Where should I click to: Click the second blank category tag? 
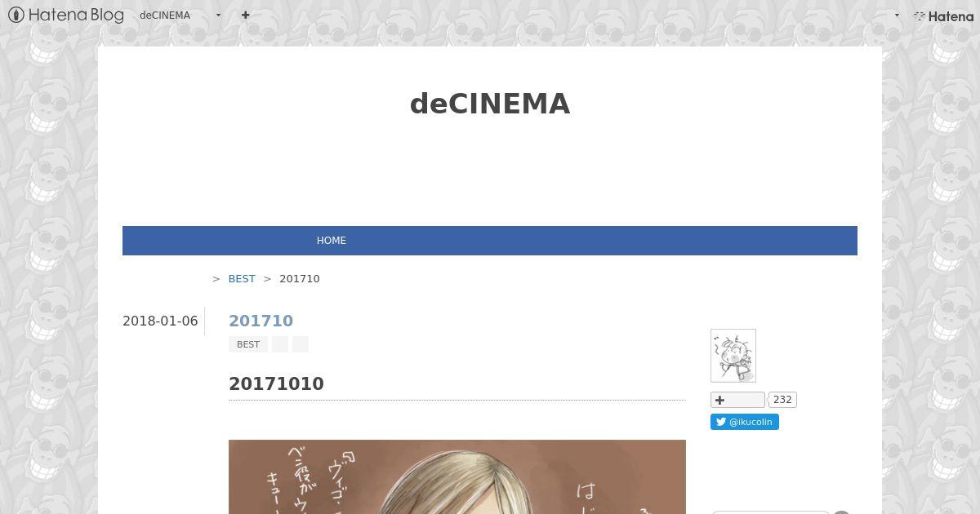click(280, 344)
